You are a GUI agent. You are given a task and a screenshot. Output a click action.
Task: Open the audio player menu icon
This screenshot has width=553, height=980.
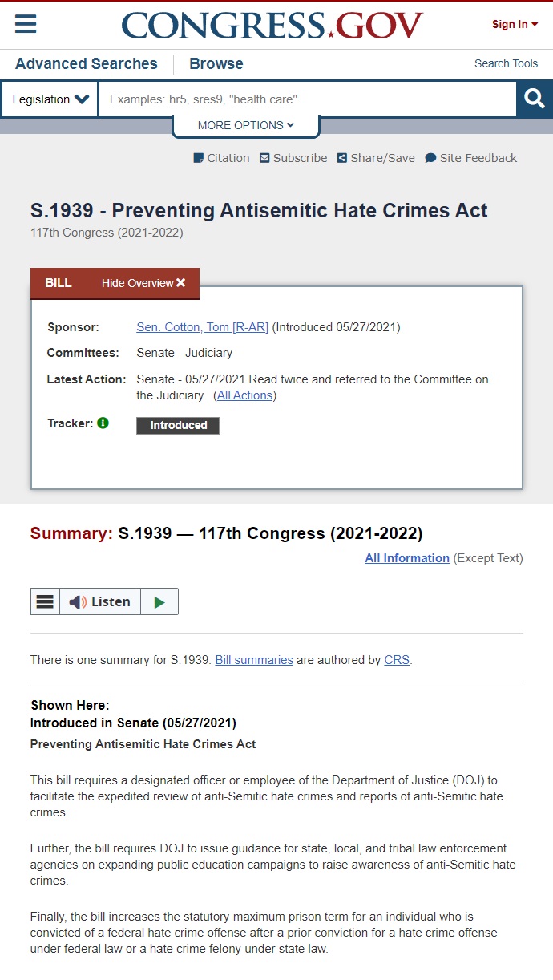[45, 601]
